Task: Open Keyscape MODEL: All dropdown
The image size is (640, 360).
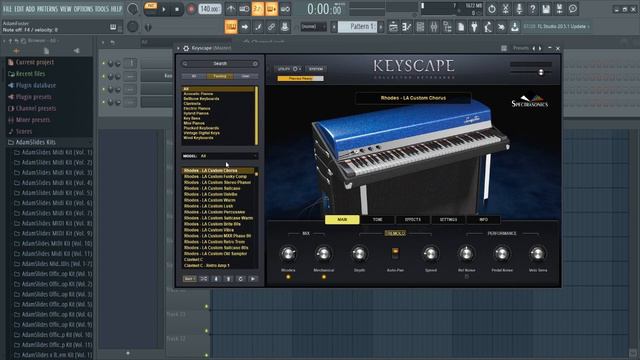Action: [x=220, y=156]
